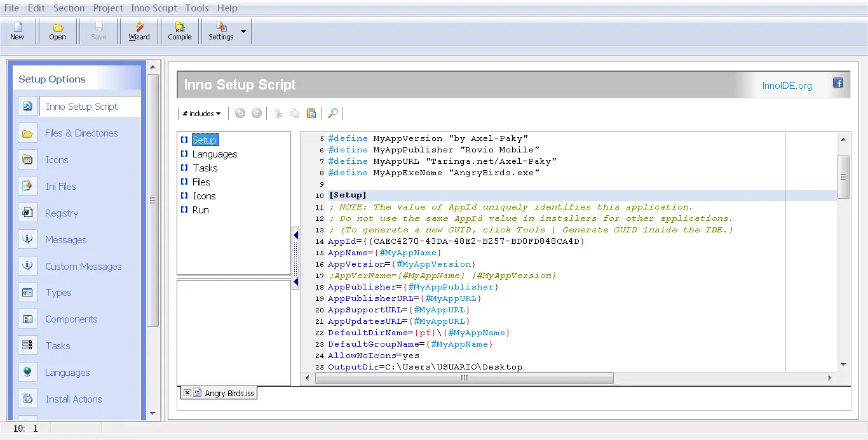Jump to Languages section in tree

(x=215, y=154)
